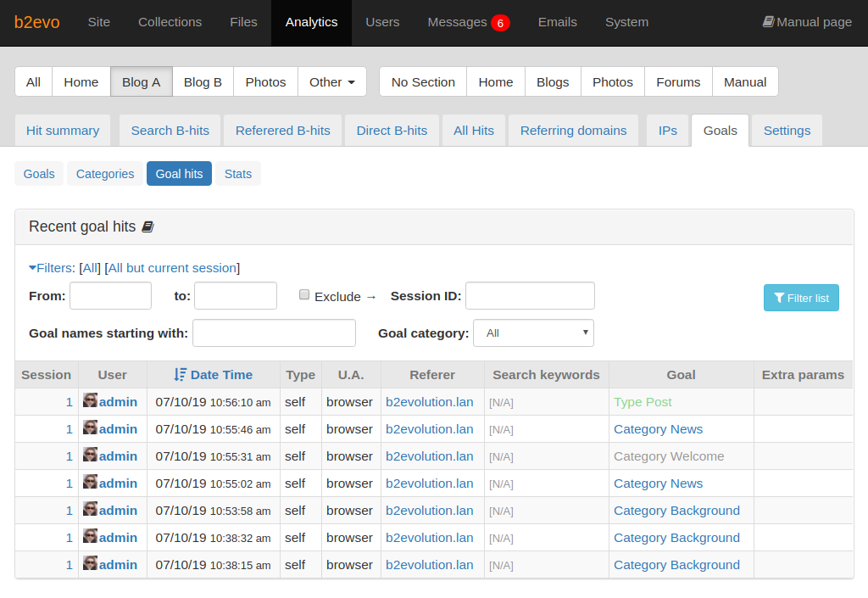Click admin avatar in the 10:38:15 am row
This screenshot has width=868, height=598.
90,563
